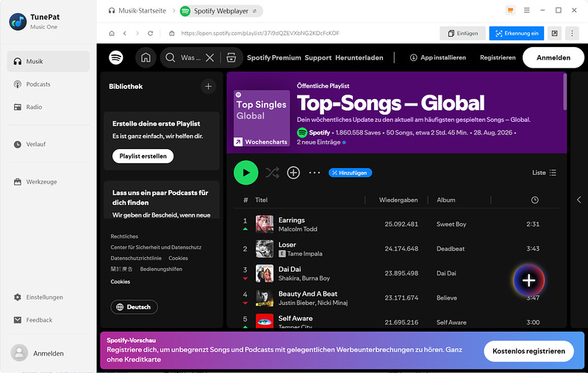
Task: Open the Liste view dropdown
Action: pos(544,173)
